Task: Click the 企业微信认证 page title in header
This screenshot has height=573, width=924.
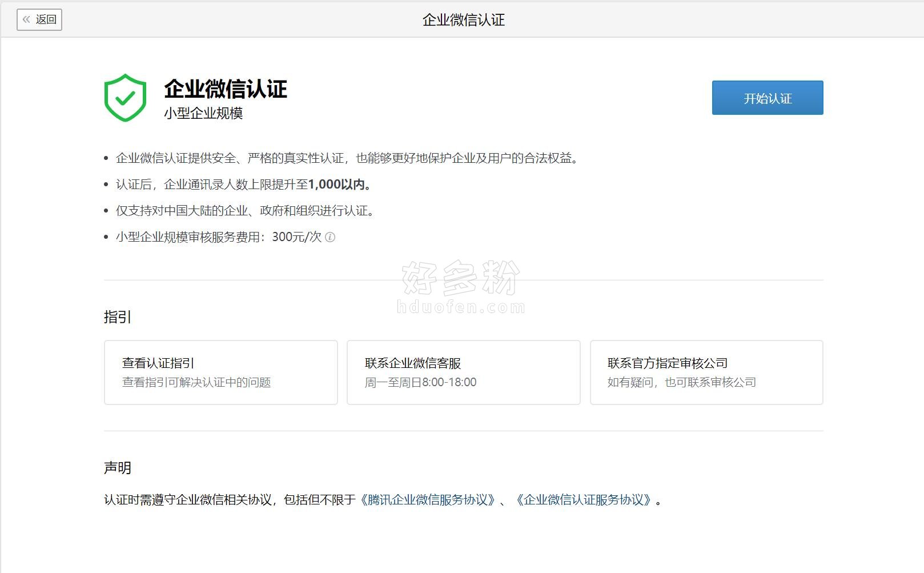Action: pyautogui.click(x=464, y=20)
